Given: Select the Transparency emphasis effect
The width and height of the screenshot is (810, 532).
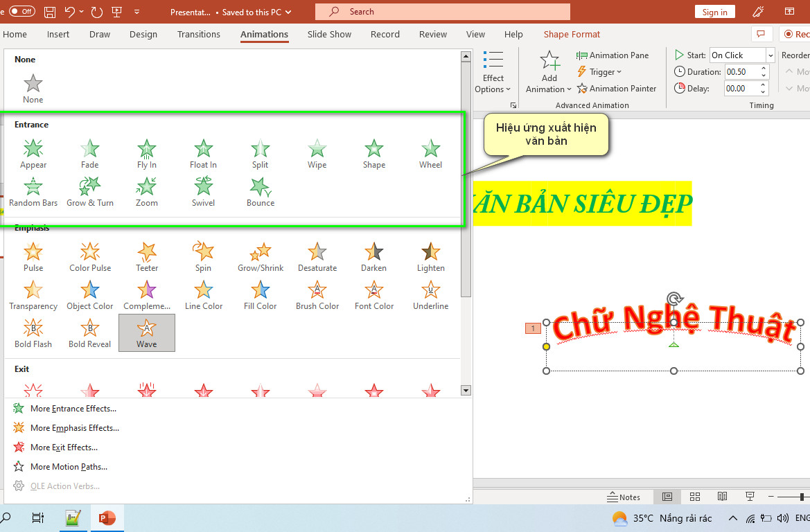Looking at the screenshot, I should pos(33,296).
